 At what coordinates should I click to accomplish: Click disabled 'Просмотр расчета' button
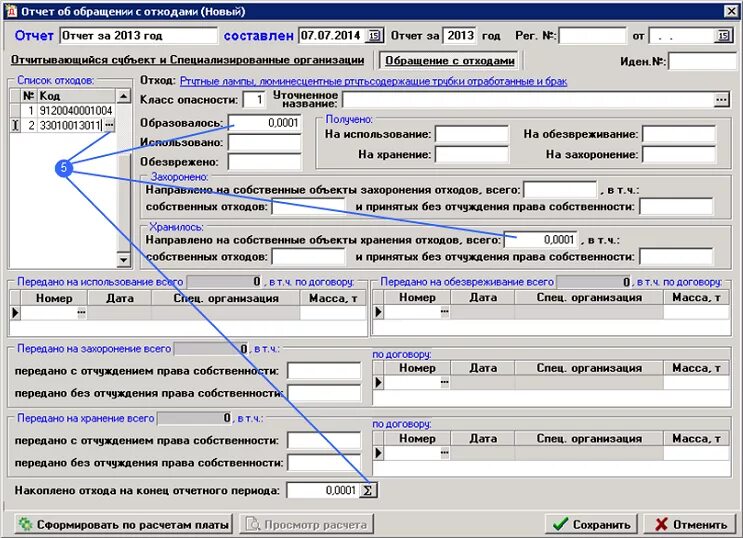pos(307,524)
